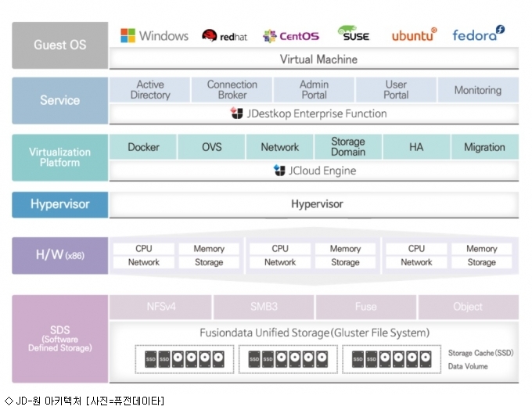
Task: Select the blue Service layer label
Action: [60, 100]
